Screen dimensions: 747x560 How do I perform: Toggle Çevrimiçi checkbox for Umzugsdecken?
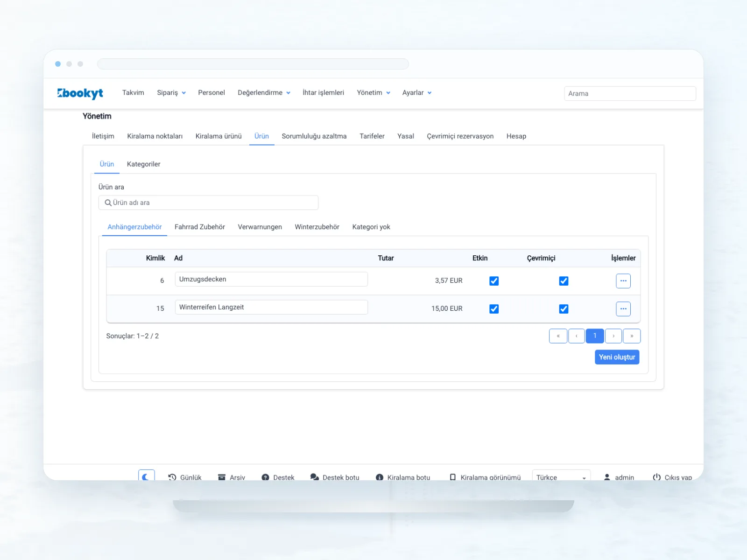pos(564,281)
